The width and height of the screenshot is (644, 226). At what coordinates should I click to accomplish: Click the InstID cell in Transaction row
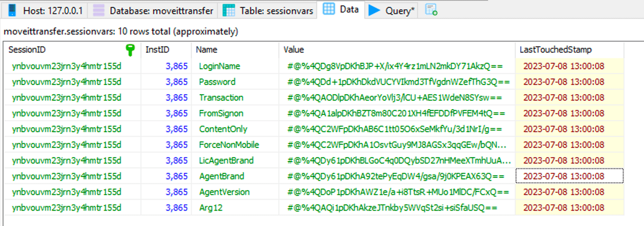(176, 98)
